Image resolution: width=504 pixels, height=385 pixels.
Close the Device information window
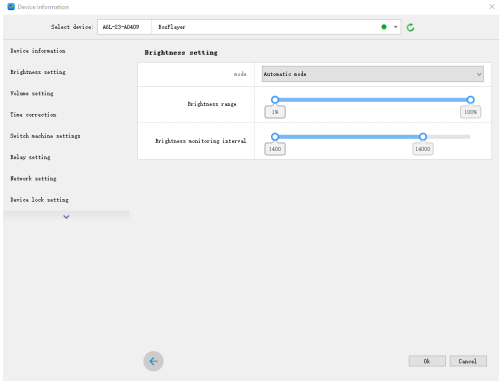[492, 7]
